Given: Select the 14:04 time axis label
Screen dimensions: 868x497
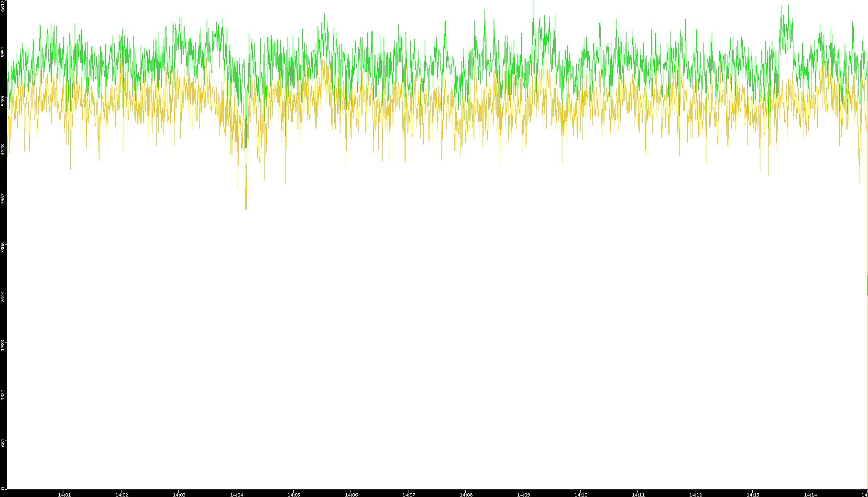Looking at the screenshot, I should click(x=236, y=494).
